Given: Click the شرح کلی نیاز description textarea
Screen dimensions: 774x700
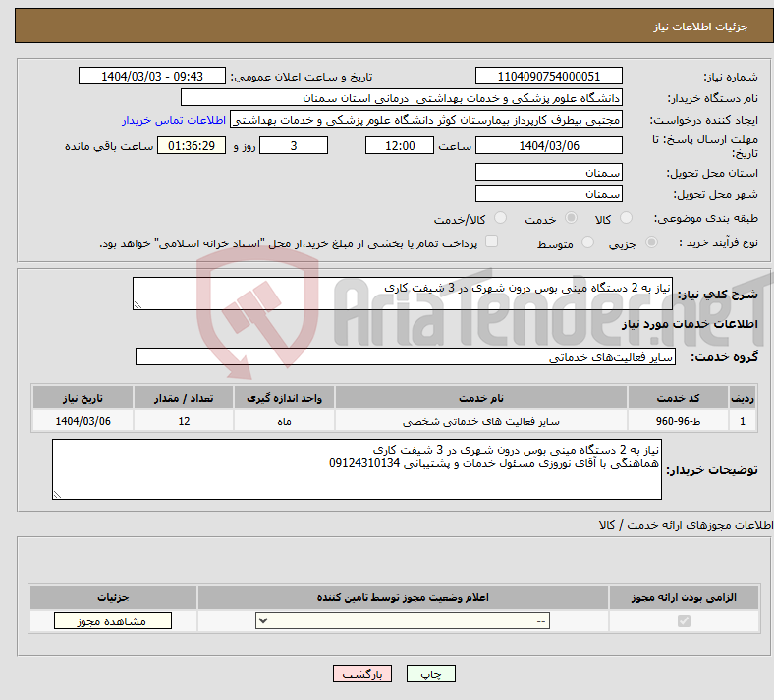Looking at the screenshot, I should pos(403,294).
